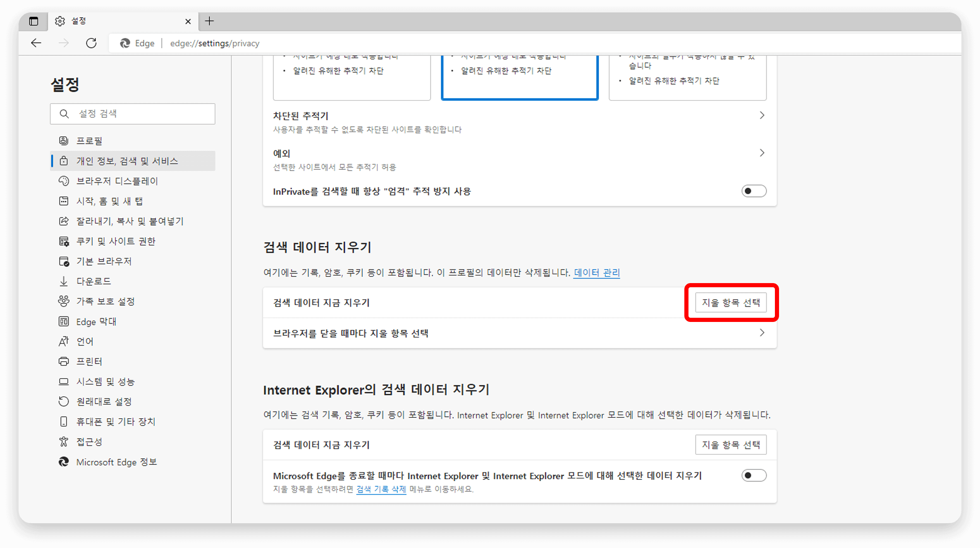Click the tab actions icon in title bar

pos(33,21)
